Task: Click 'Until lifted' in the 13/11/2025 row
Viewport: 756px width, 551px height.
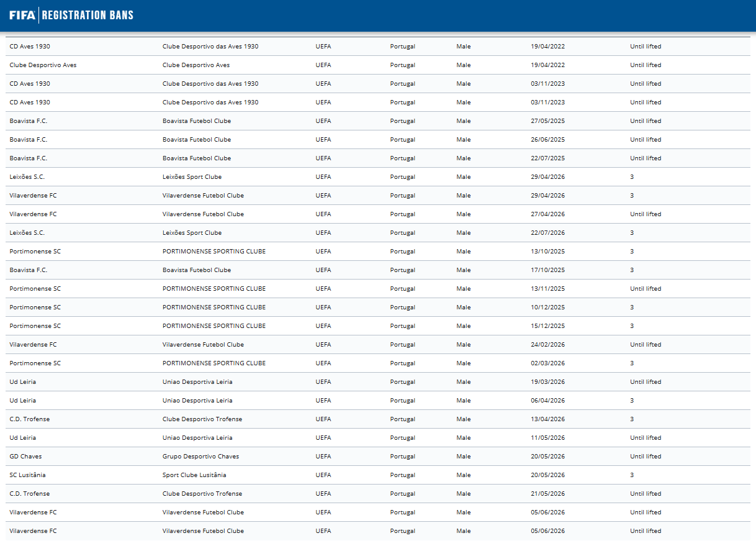Action: tap(646, 289)
